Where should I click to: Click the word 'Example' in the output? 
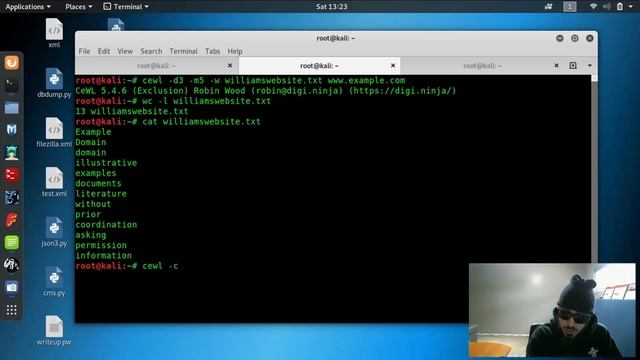click(x=93, y=132)
